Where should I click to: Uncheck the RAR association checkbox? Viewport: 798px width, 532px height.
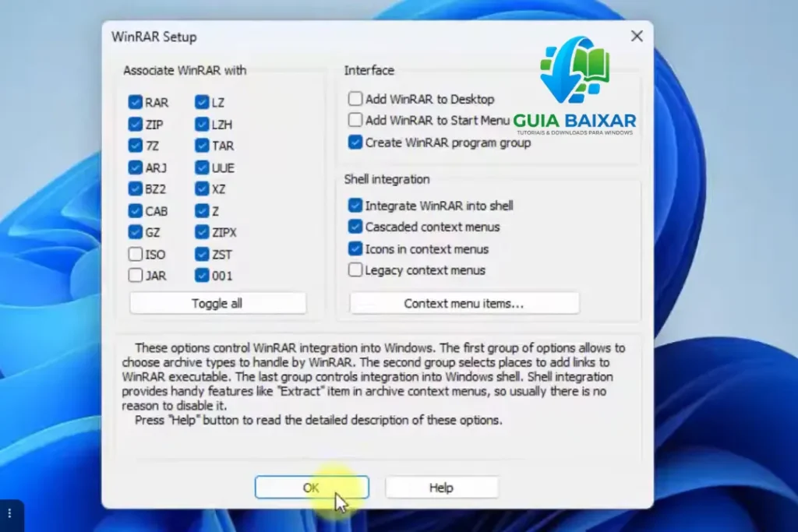(x=136, y=102)
